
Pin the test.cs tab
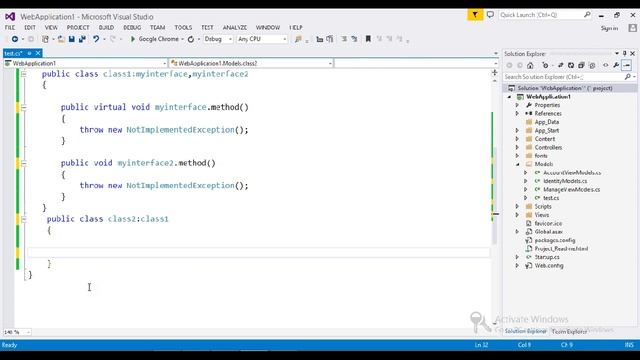click(x=29, y=53)
